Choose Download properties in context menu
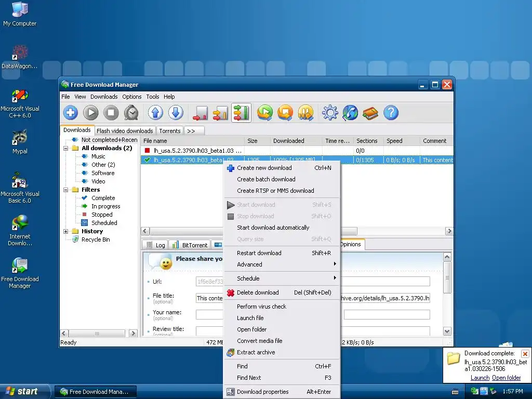This screenshot has width=532, height=399. tap(282, 392)
